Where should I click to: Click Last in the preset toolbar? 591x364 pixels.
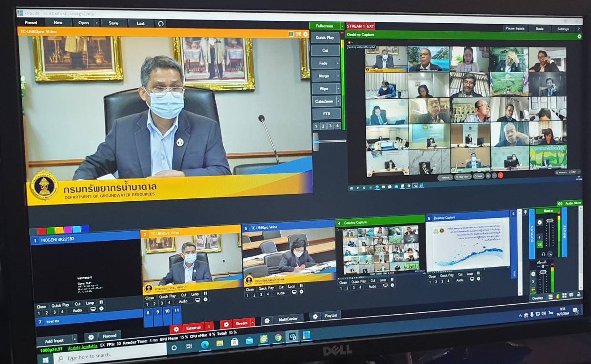click(x=141, y=23)
